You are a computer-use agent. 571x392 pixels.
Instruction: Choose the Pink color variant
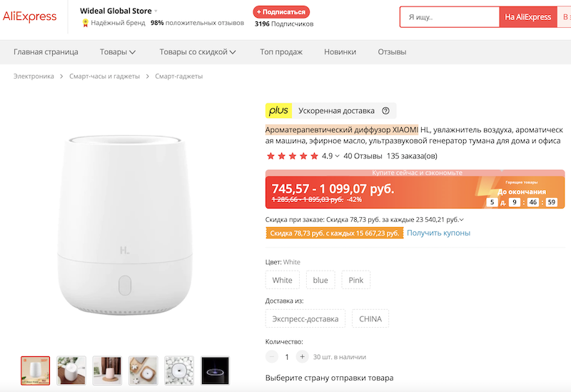click(x=355, y=280)
